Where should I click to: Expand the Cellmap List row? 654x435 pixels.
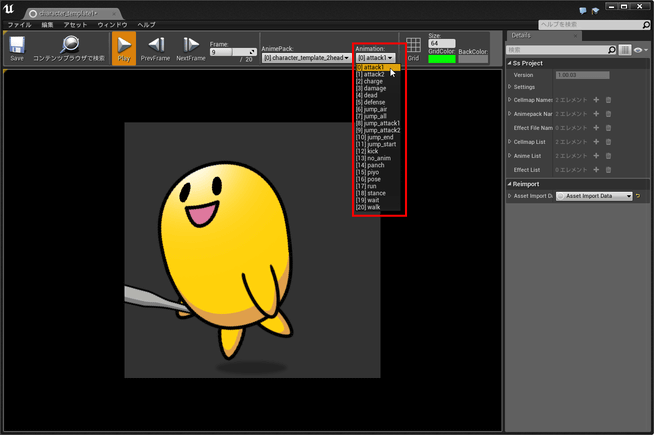(510, 142)
